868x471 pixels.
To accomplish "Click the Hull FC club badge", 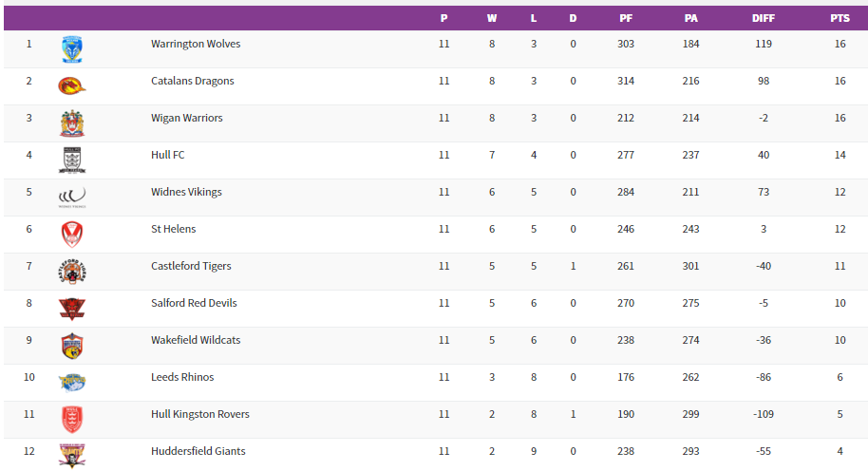I will tap(72, 160).
